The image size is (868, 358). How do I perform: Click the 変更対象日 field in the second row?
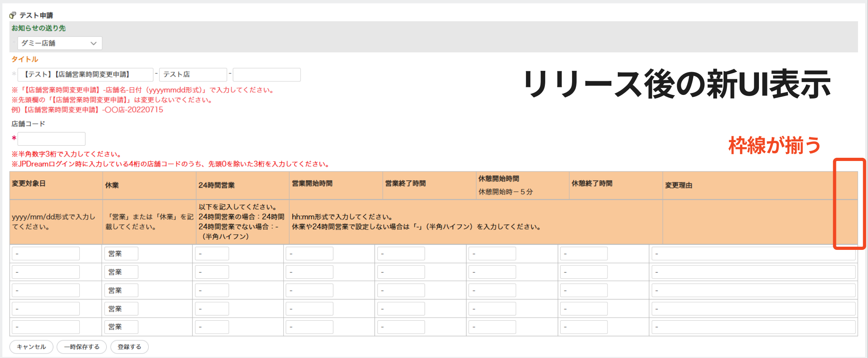[x=46, y=272]
